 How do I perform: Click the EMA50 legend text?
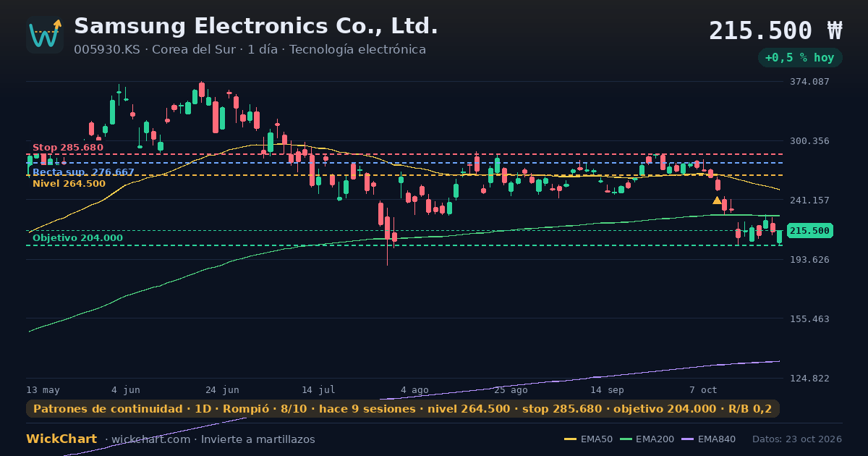pyautogui.click(x=597, y=439)
